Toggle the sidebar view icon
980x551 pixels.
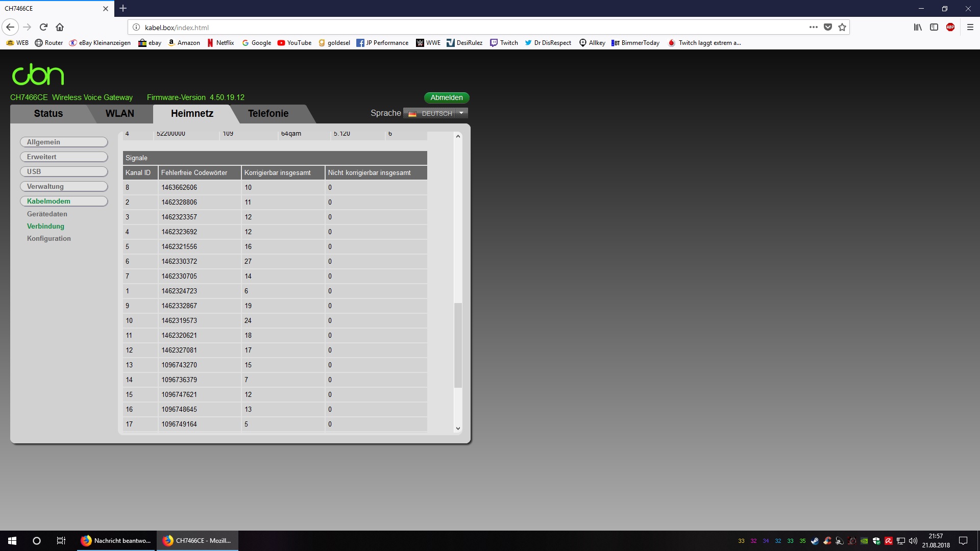pos(934,27)
